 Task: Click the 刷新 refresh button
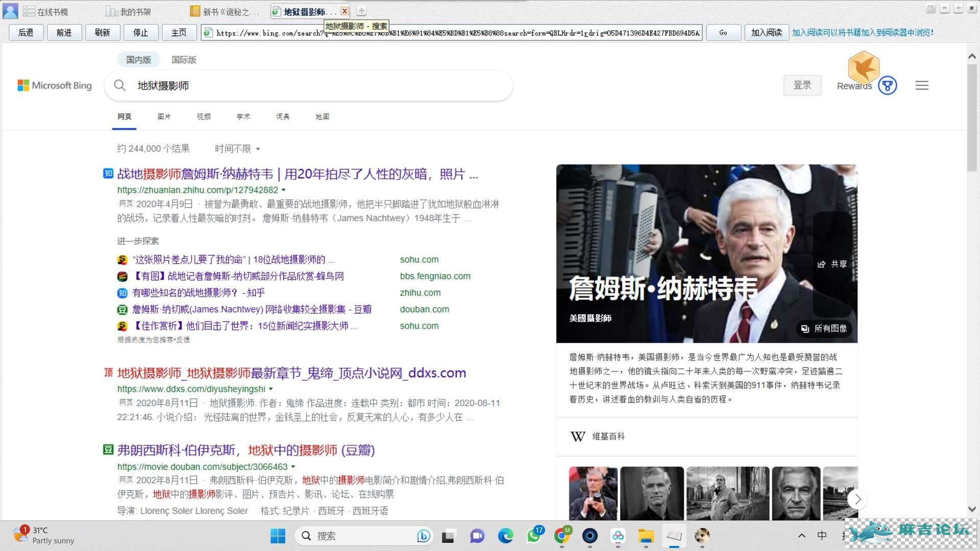(x=102, y=32)
